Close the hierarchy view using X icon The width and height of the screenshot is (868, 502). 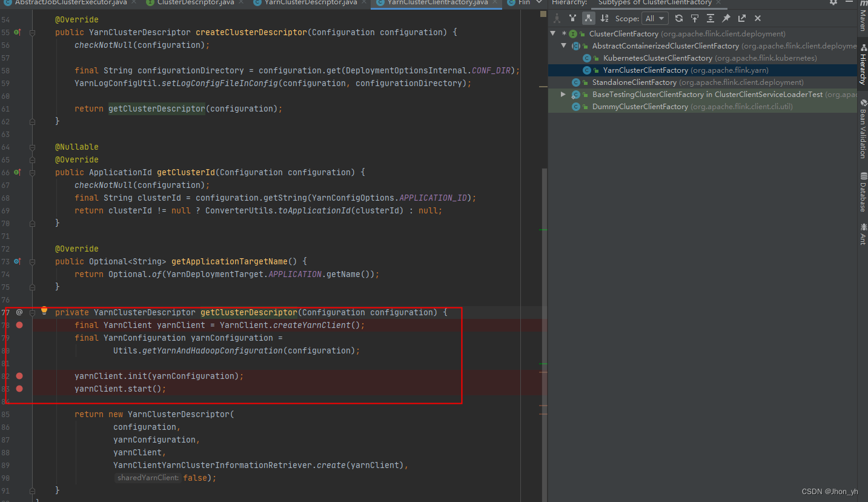click(758, 18)
